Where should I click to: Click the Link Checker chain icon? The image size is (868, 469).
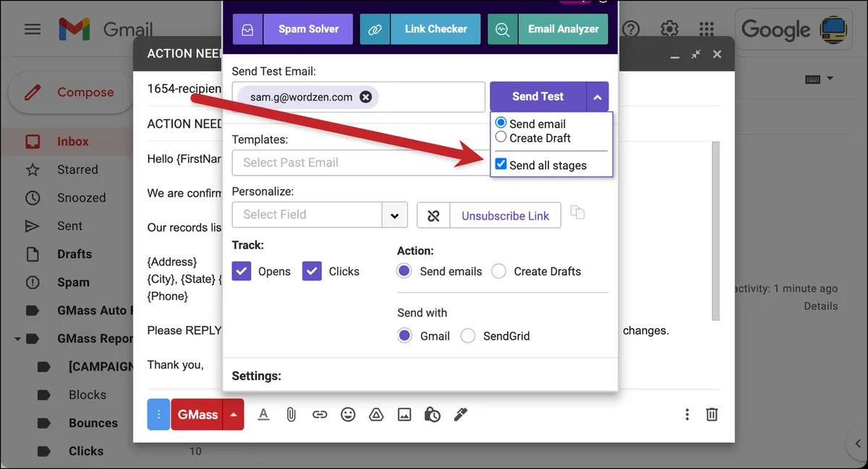(375, 30)
